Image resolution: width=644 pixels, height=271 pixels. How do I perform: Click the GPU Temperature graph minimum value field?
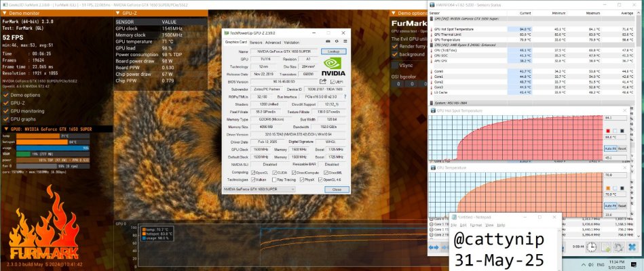[615, 214]
